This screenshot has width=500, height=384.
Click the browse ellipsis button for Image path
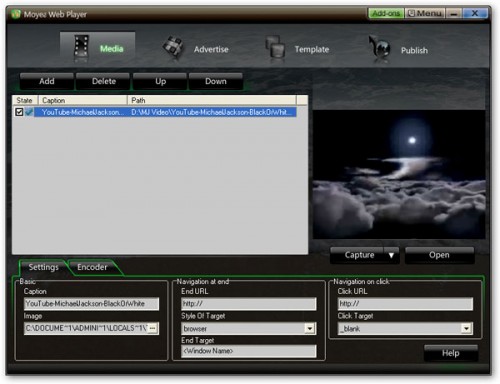point(153,328)
